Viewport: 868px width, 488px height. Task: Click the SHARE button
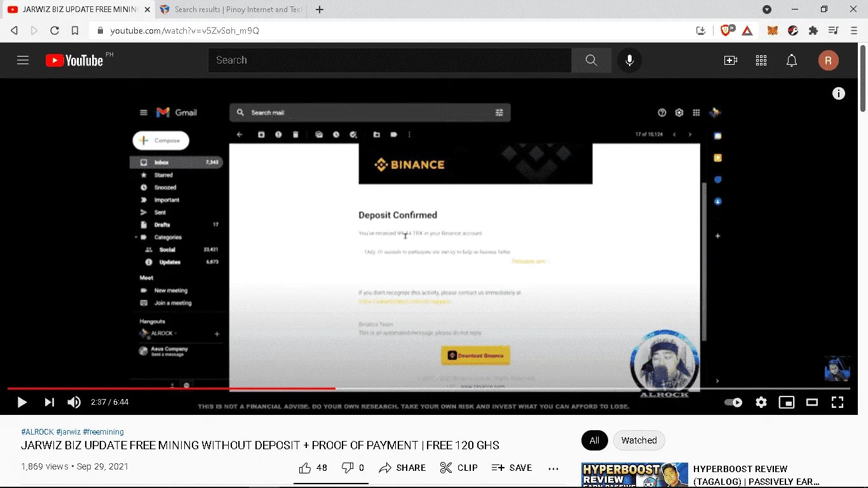402,468
